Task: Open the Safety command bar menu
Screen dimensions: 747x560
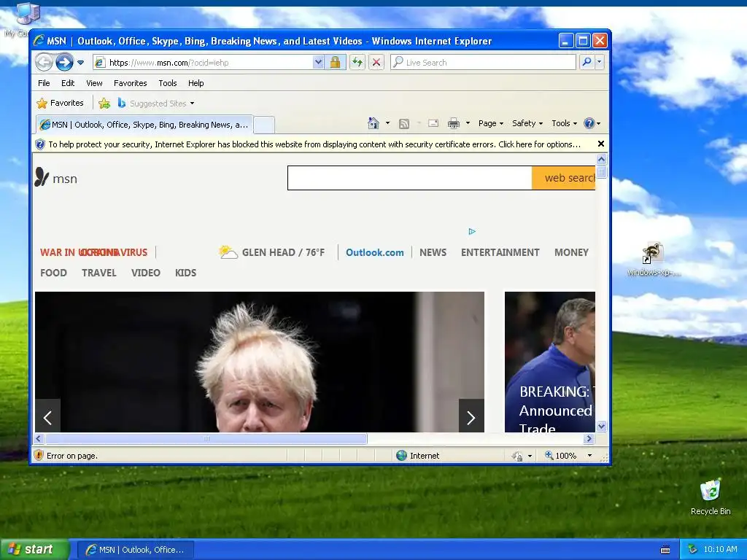Action: tap(527, 123)
